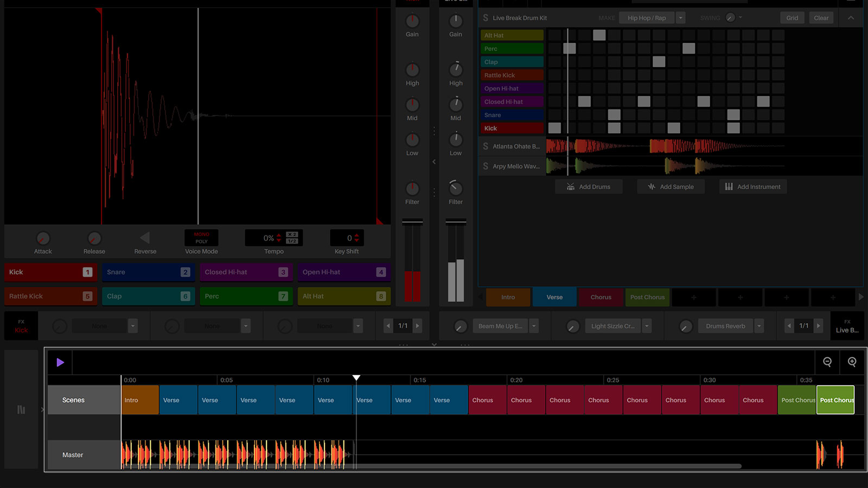
Task: Click the Reverse sample arrow icon
Action: (145, 238)
